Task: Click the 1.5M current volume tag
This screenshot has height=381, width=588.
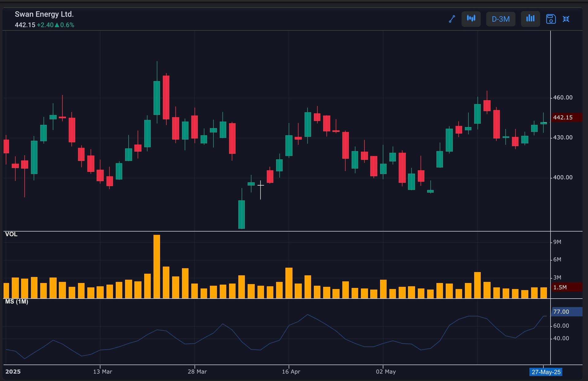Action: (x=567, y=287)
